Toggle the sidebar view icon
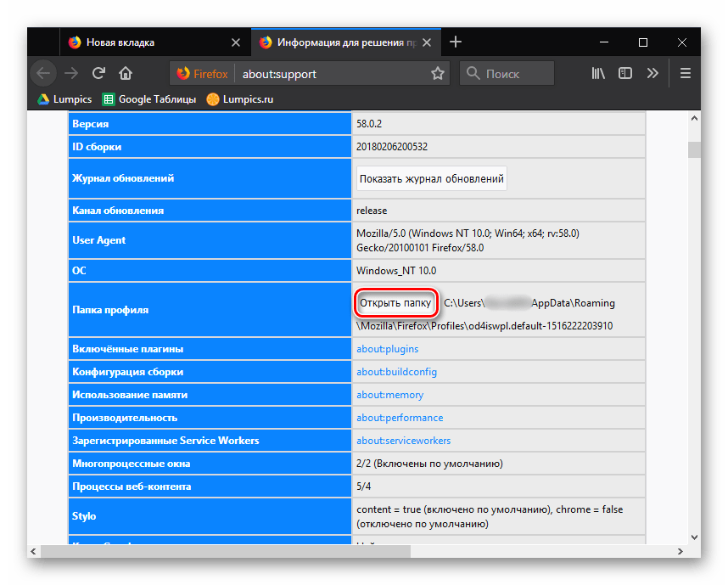This screenshot has height=585, width=728. (x=625, y=74)
